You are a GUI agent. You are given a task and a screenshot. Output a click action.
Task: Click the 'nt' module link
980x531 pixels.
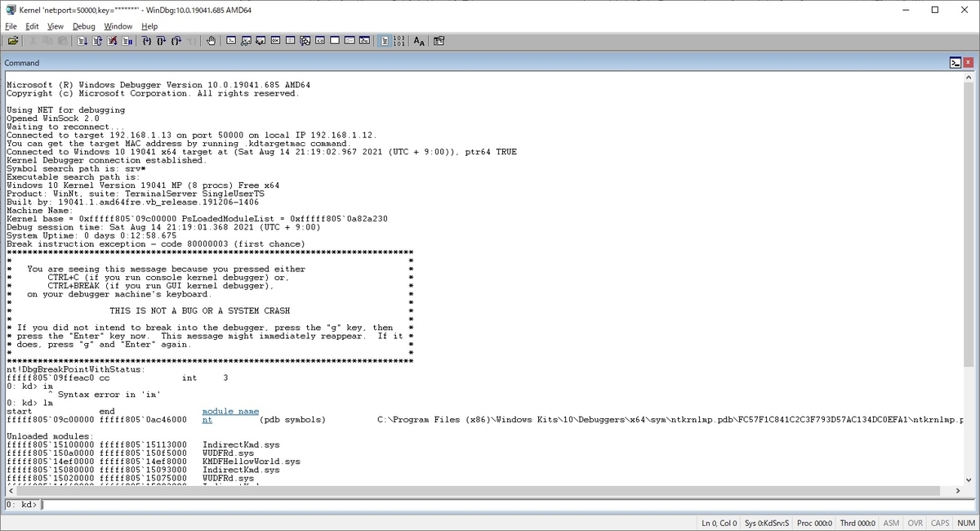pos(207,419)
